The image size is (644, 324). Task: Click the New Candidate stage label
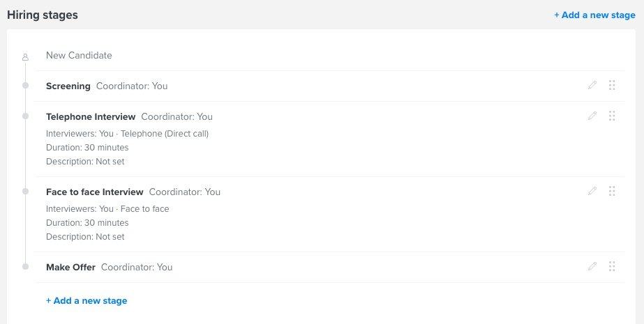pos(79,56)
